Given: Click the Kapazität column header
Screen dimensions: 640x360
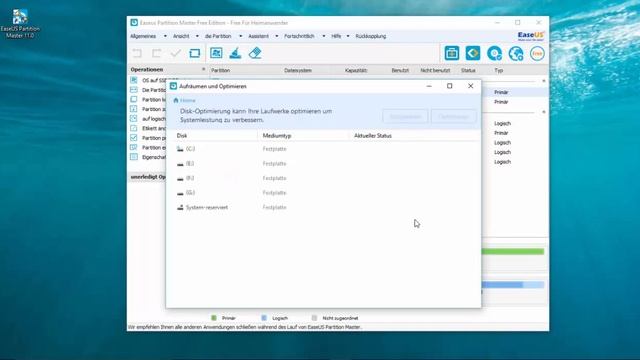Looking at the screenshot, I should 356,70.
